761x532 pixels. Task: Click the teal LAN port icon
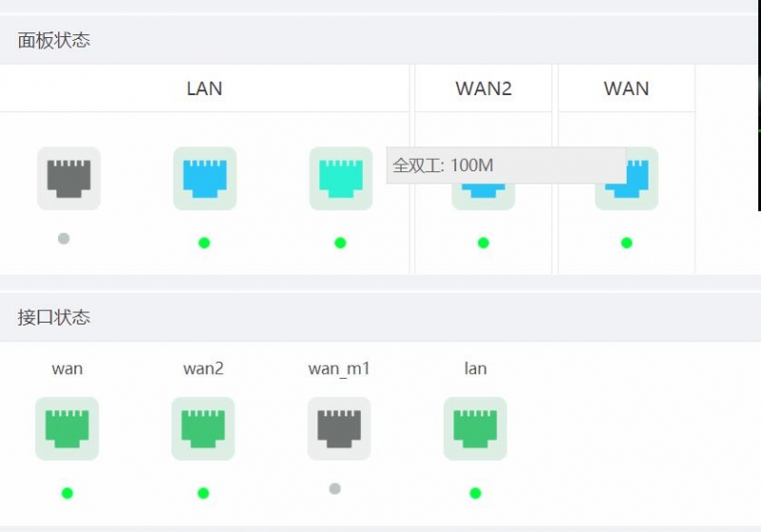(x=341, y=179)
